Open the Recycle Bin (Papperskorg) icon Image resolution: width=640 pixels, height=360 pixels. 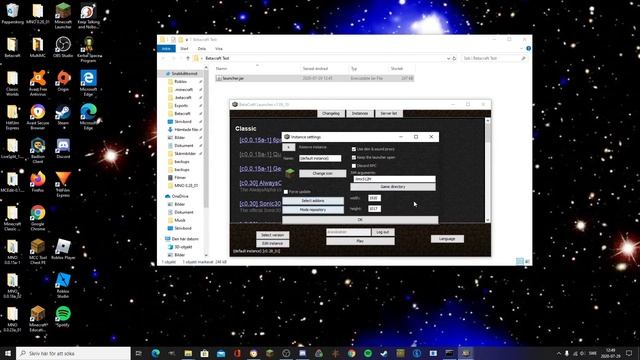pyautogui.click(x=12, y=13)
